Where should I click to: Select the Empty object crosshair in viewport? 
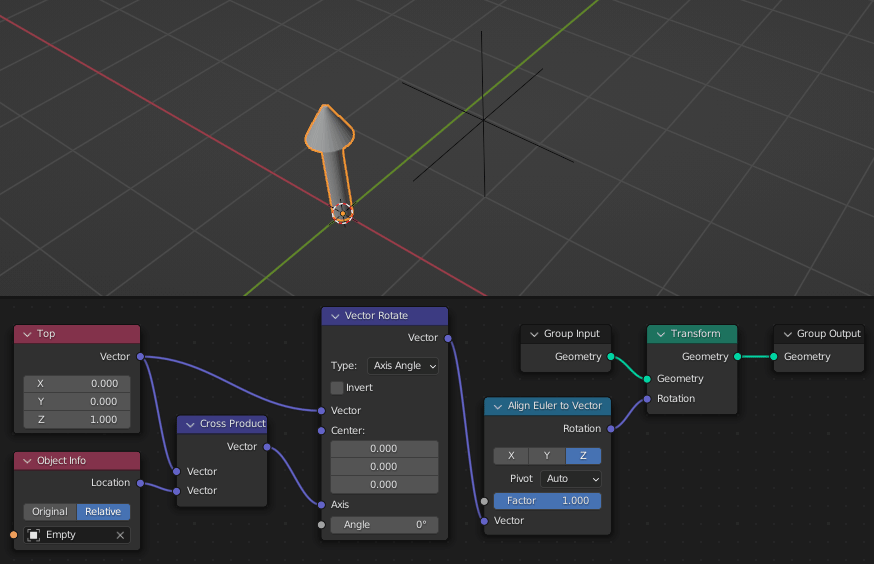(x=483, y=119)
